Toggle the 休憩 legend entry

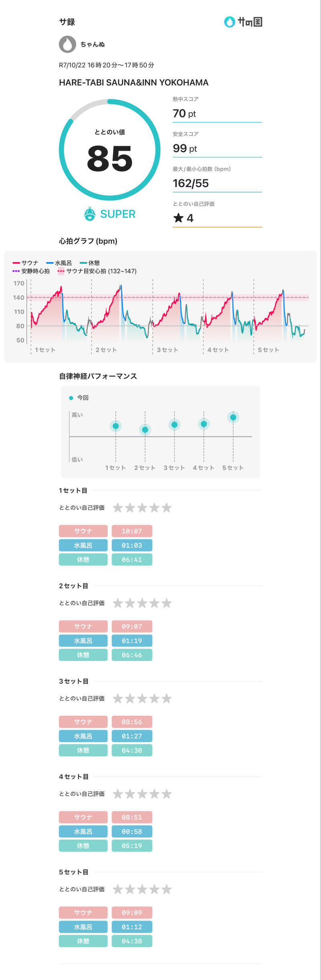(x=89, y=263)
